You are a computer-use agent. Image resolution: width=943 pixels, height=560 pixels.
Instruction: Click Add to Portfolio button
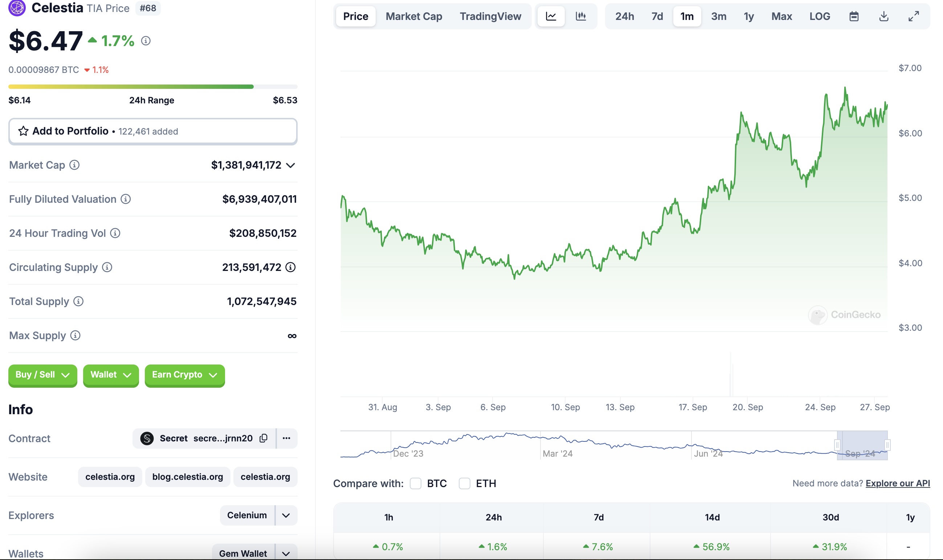click(x=153, y=131)
